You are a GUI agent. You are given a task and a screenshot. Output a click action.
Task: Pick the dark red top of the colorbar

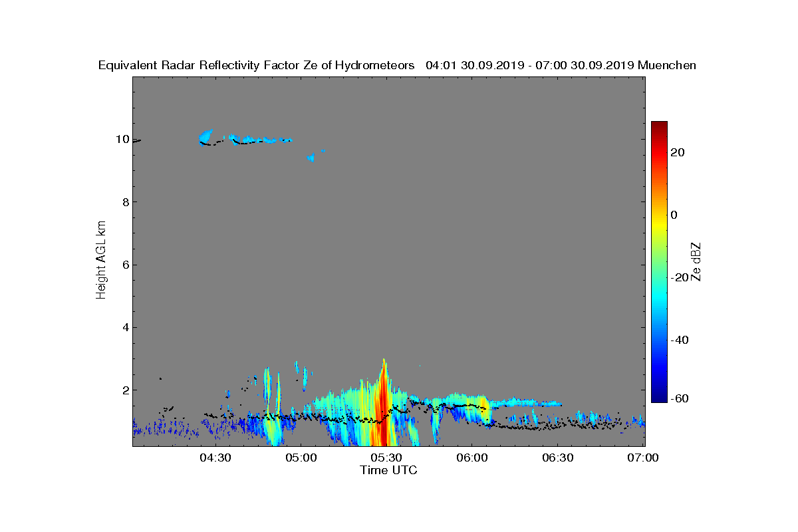point(659,126)
